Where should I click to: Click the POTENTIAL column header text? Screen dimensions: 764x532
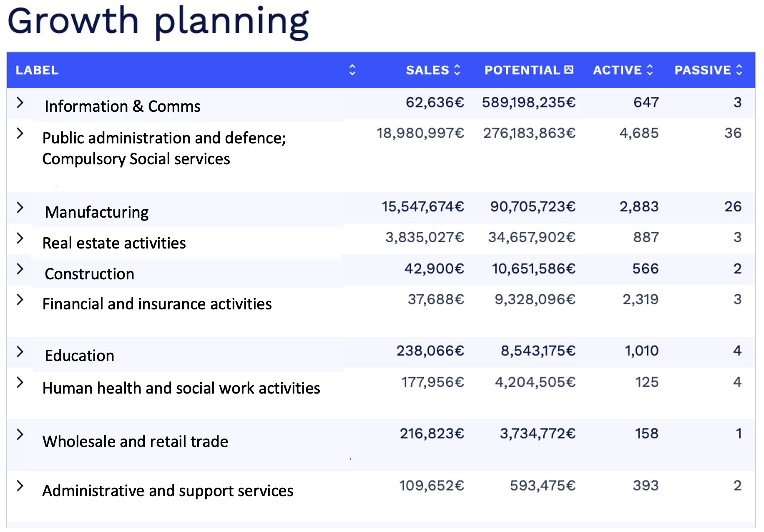pyautogui.click(x=522, y=70)
